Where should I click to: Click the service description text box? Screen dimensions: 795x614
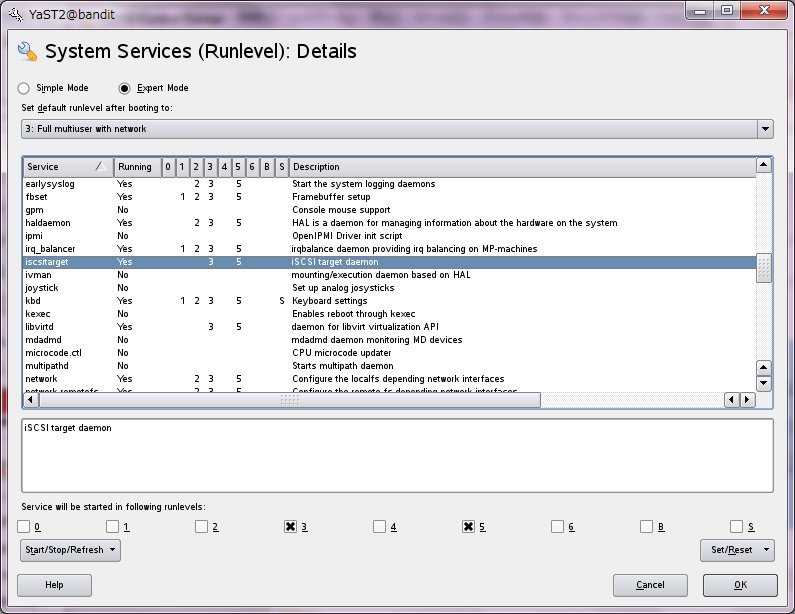(x=398, y=455)
